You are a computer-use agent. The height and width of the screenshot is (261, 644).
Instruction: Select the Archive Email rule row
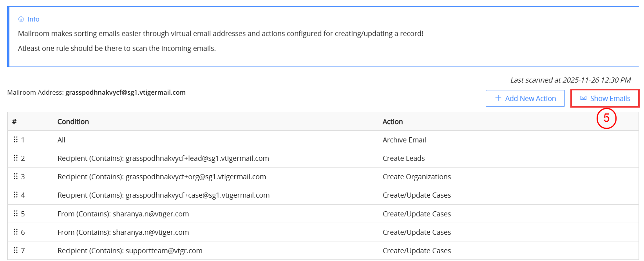[x=404, y=140]
